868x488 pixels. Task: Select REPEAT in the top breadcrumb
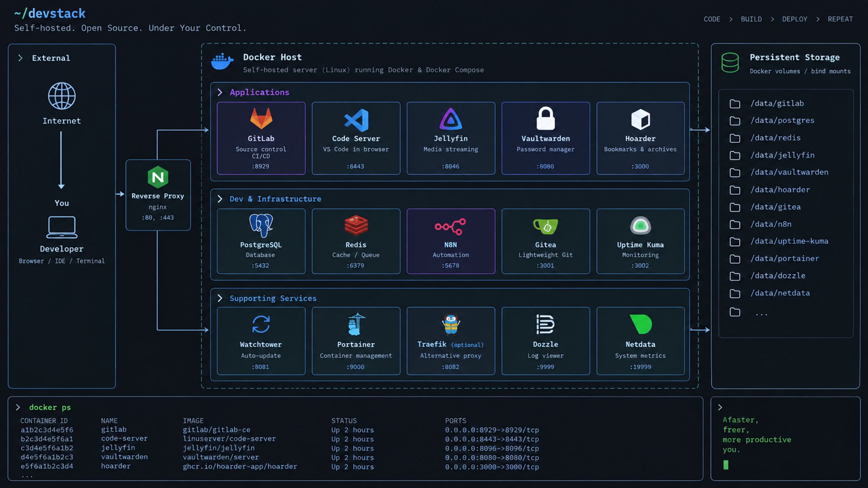coord(840,19)
